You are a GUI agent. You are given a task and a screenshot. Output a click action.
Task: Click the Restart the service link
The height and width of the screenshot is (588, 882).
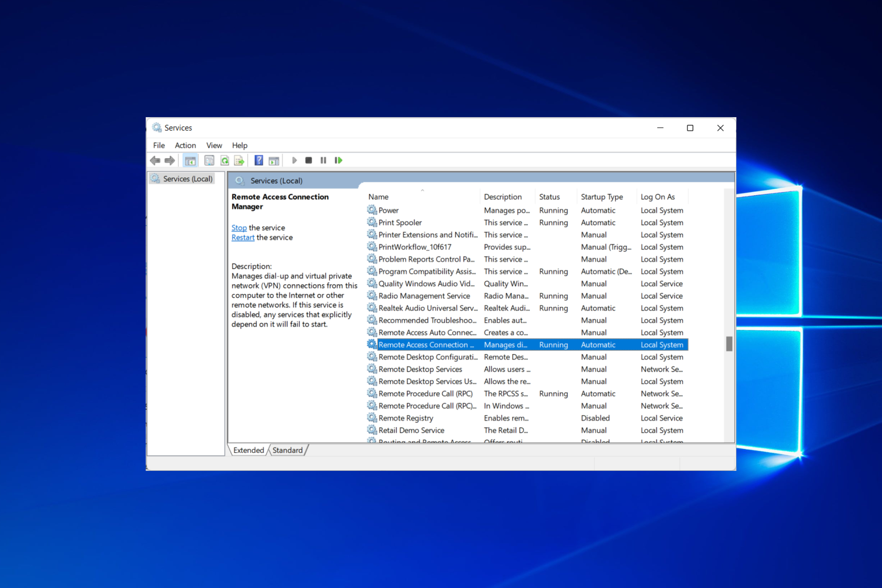tap(243, 237)
